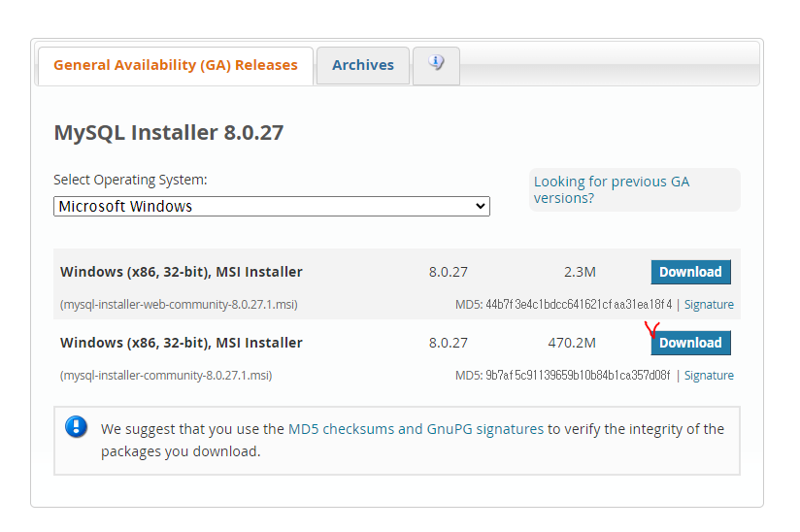Open Signature link for mysql-installer-community-8.0.27.1.msi

pos(709,376)
